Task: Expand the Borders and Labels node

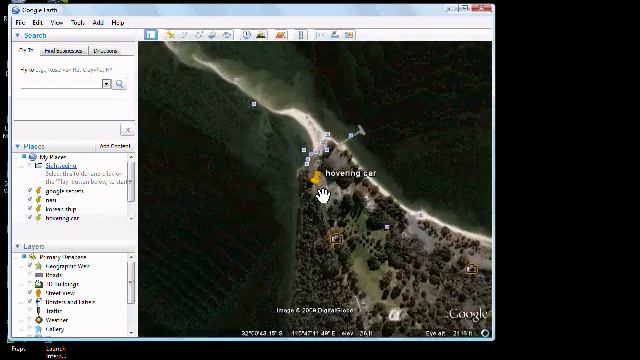Action: 22,302
